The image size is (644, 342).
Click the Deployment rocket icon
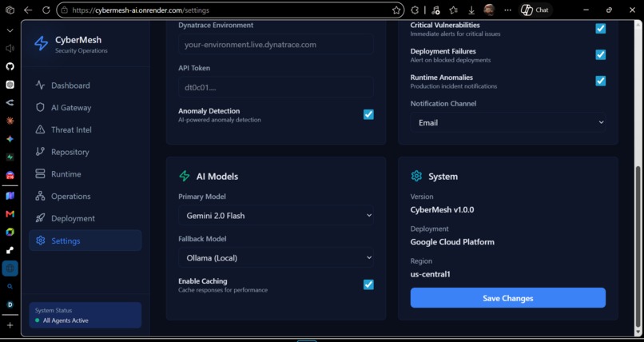tap(40, 218)
